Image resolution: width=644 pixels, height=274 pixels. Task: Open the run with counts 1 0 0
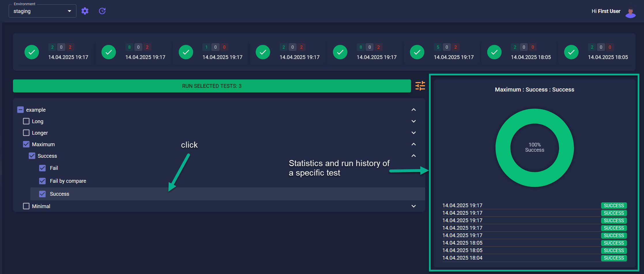(210, 52)
